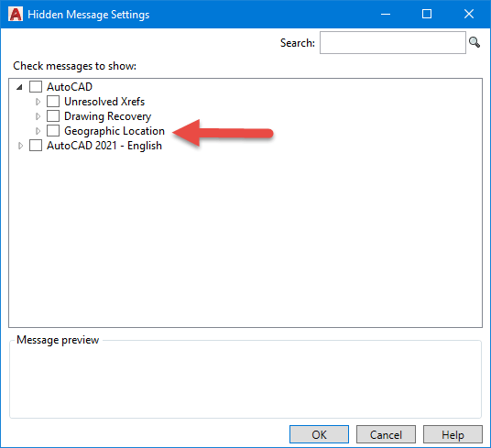
Task: Expand the Drawing Recovery node
Action: point(38,116)
